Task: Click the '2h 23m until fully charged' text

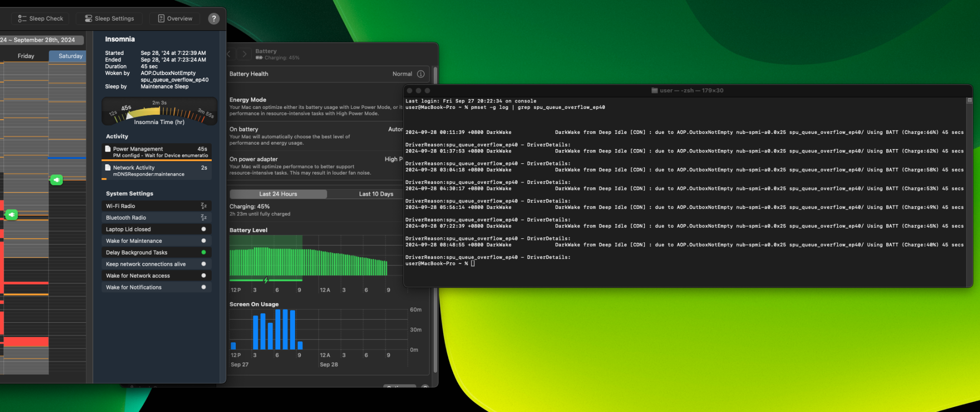Action: (260, 214)
